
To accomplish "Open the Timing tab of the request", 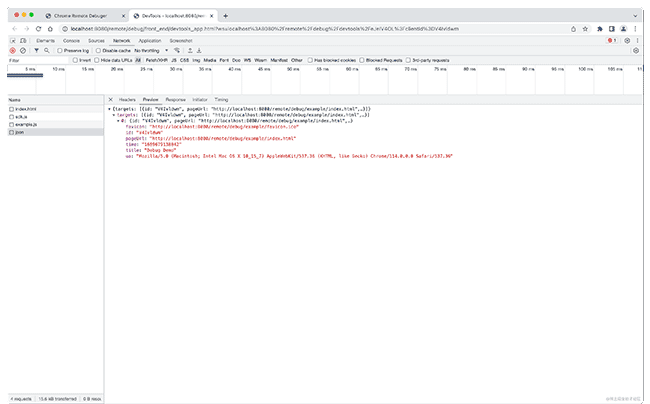I will [x=221, y=99].
